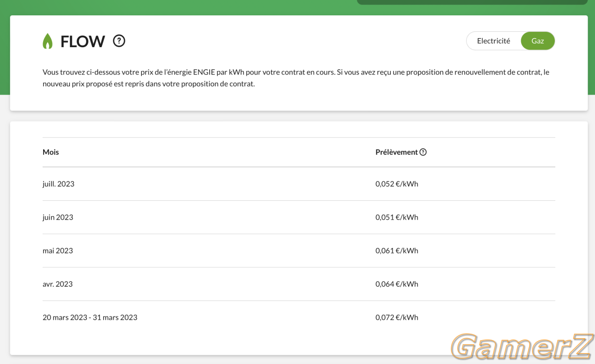
Task: Select the Gaz toggle option
Action: pyautogui.click(x=537, y=41)
